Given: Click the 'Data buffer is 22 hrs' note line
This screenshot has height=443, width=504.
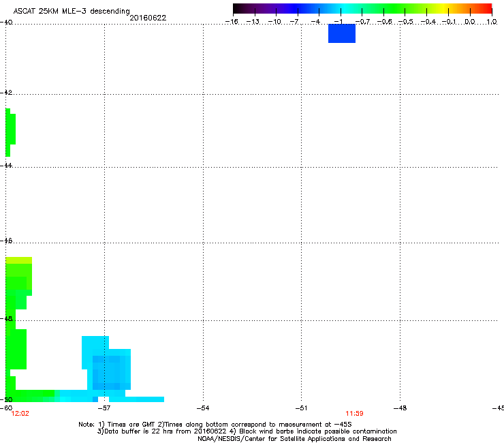Looking at the screenshot, I should [247, 431].
